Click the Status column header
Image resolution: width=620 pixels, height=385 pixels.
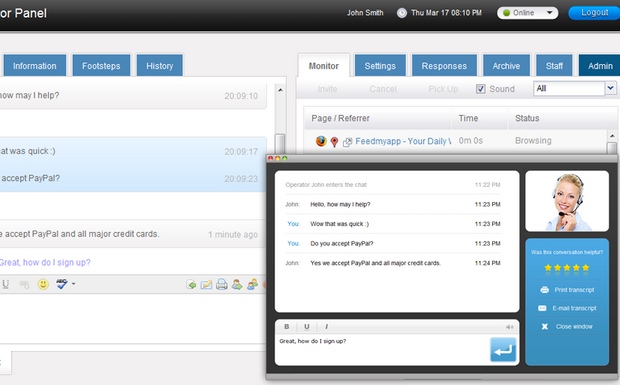click(527, 118)
